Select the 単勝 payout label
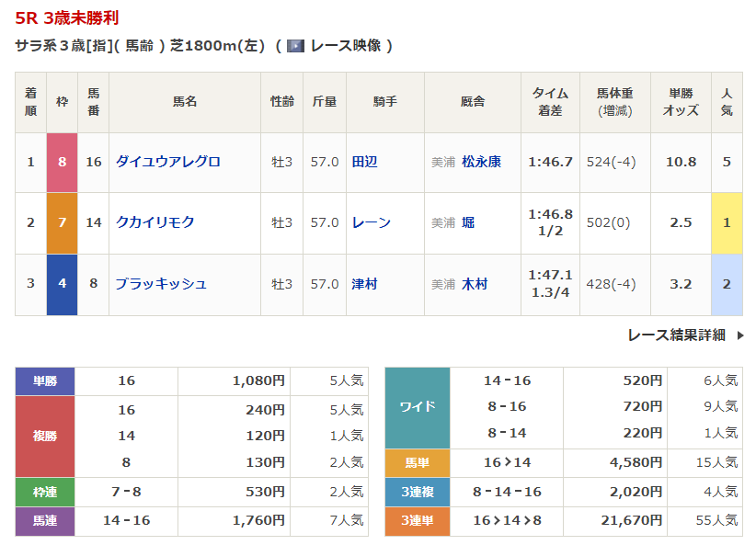This screenshot has height=545, width=756. (x=45, y=380)
